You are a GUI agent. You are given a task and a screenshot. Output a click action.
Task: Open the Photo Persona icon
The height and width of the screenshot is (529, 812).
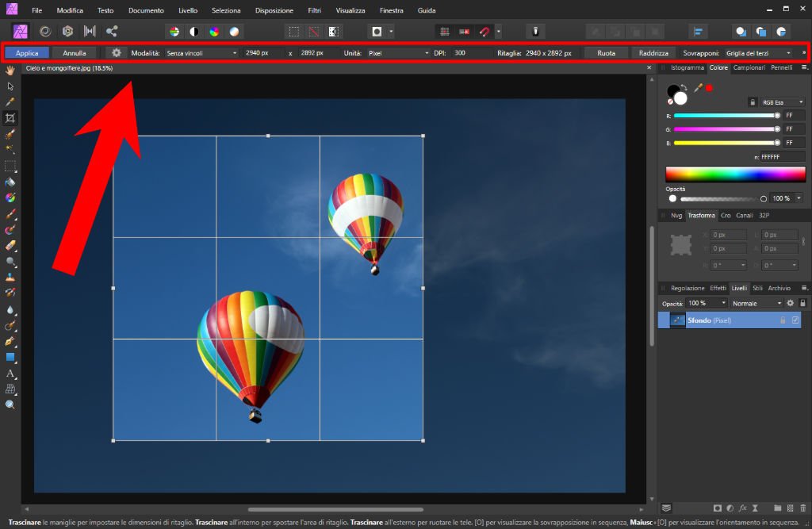[20, 32]
